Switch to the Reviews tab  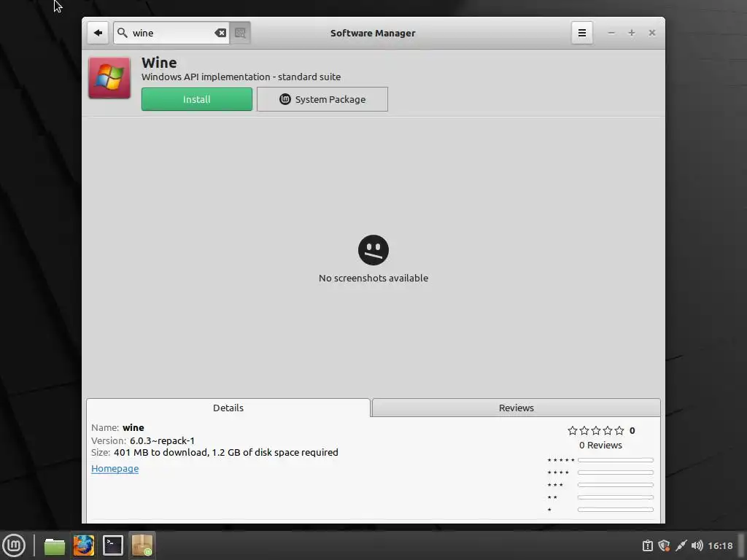(x=516, y=408)
